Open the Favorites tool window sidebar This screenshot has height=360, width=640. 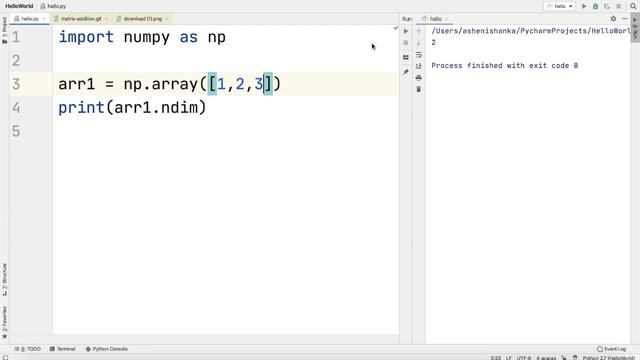coord(4,322)
